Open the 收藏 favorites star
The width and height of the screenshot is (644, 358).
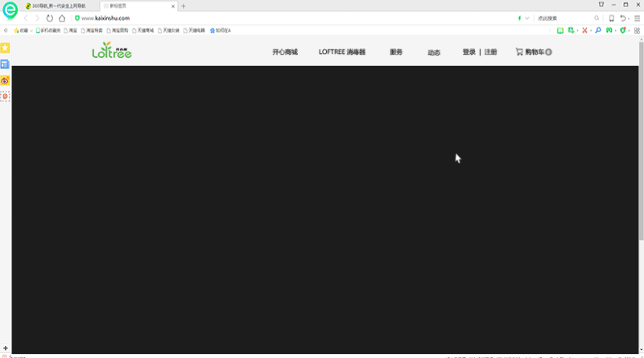[21, 31]
